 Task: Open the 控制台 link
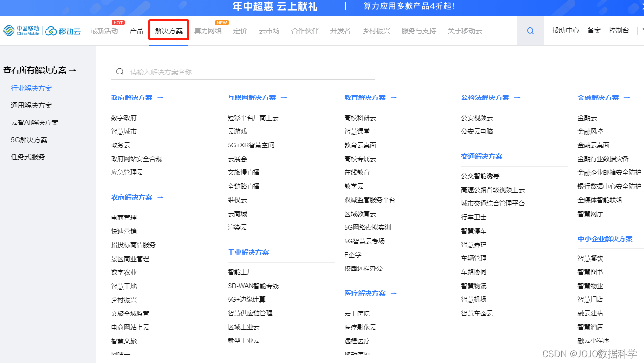pyautogui.click(x=619, y=30)
